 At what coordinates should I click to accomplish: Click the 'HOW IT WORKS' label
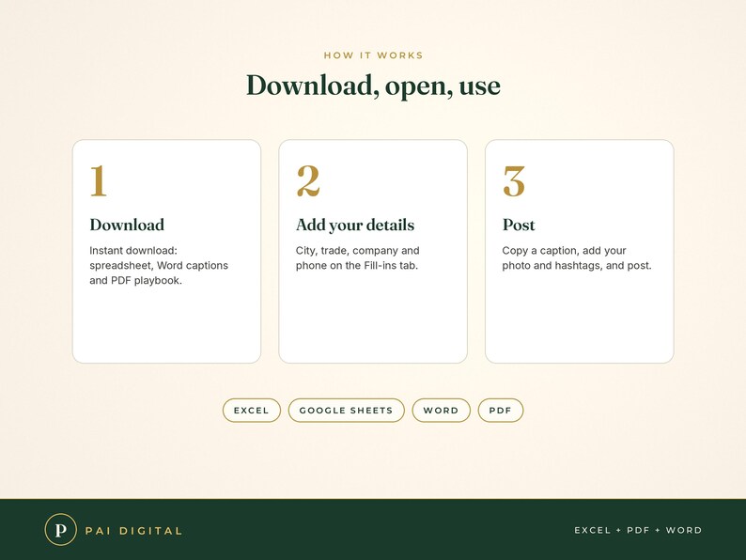[374, 55]
